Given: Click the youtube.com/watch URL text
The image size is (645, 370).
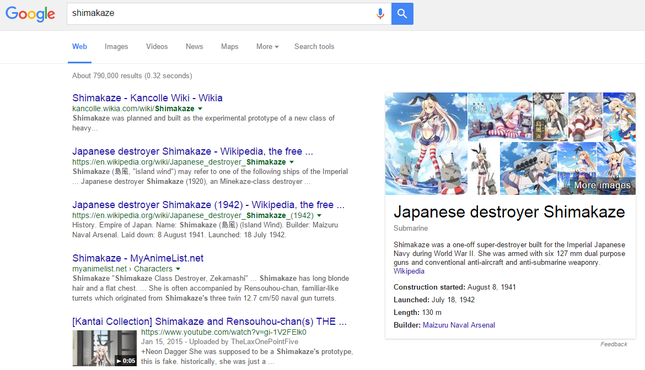Looking at the screenshot, I should point(223,332).
